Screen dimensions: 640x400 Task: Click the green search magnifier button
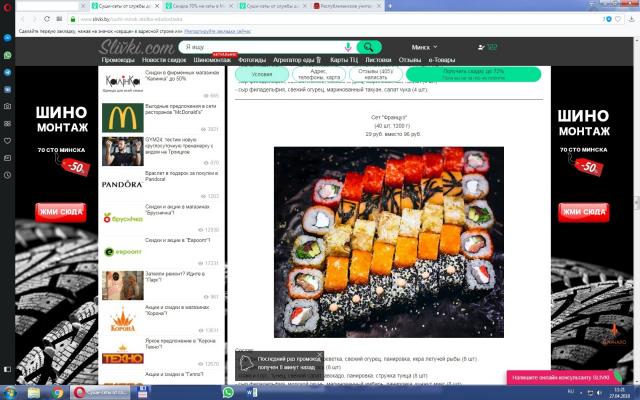[370, 47]
